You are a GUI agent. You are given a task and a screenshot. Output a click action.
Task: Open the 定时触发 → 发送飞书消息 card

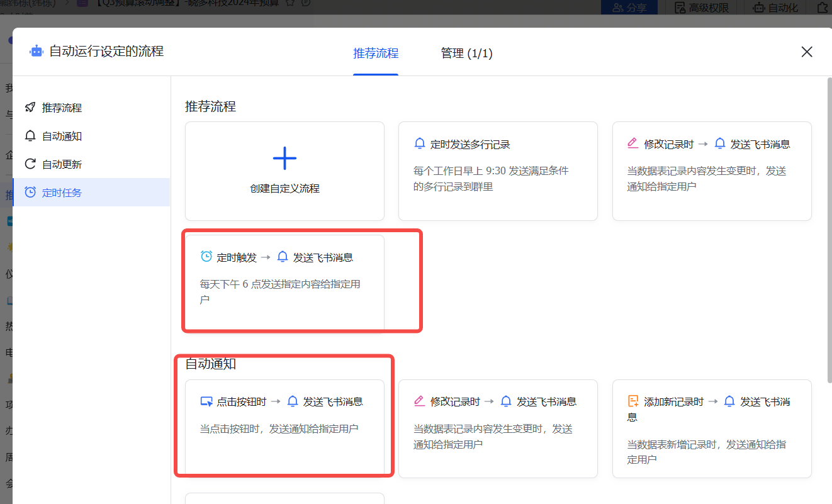click(284, 283)
